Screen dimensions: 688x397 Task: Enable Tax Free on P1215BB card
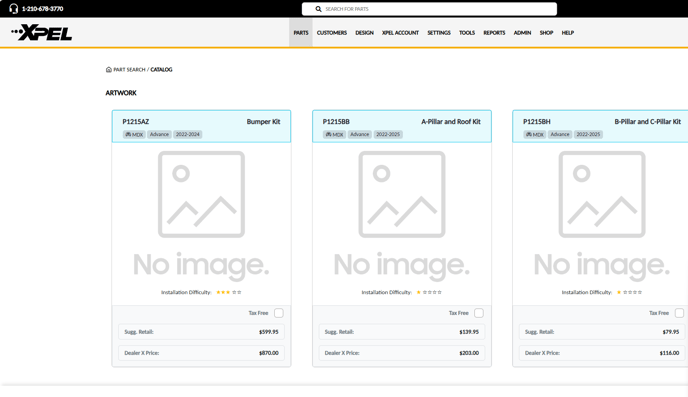(x=479, y=313)
